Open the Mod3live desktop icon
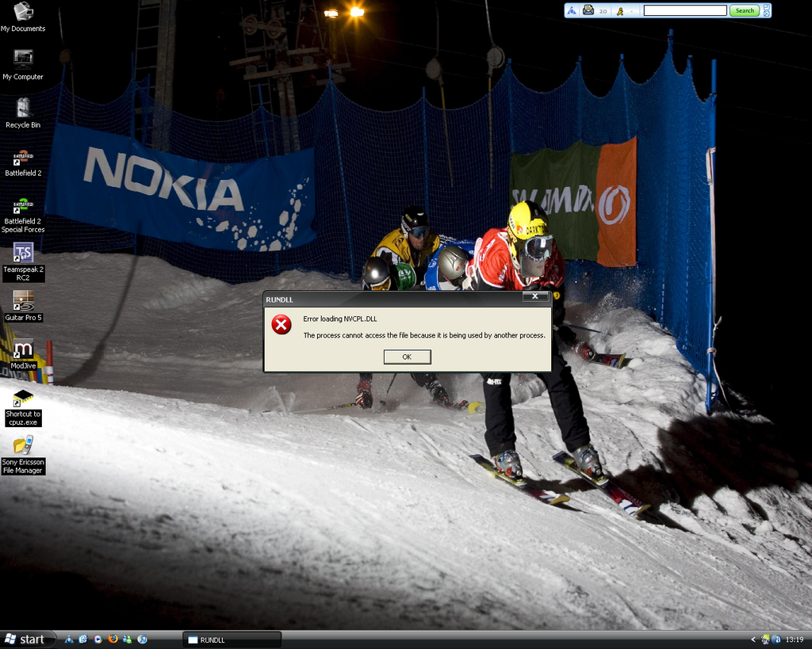Viewport: 812px width, 649px height. click(x=23, y=349)
